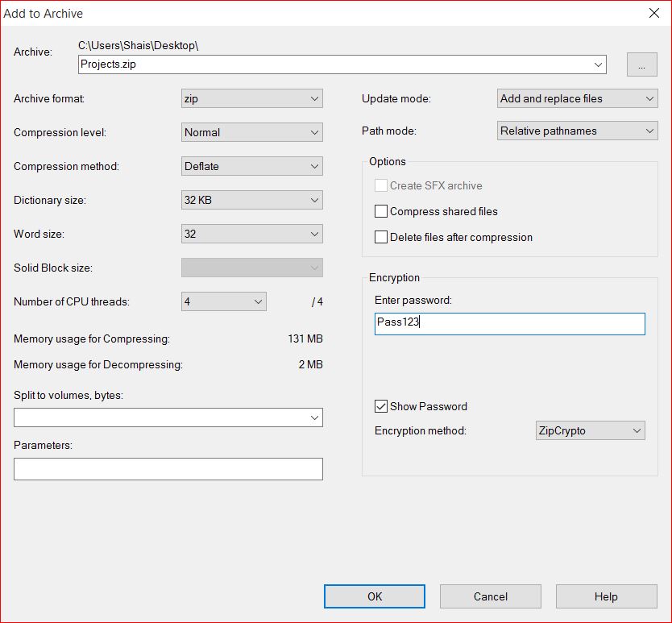This screenshot has width=672, height=623.
Task: Open the Archive format dropdown
Action: (252, 98)
